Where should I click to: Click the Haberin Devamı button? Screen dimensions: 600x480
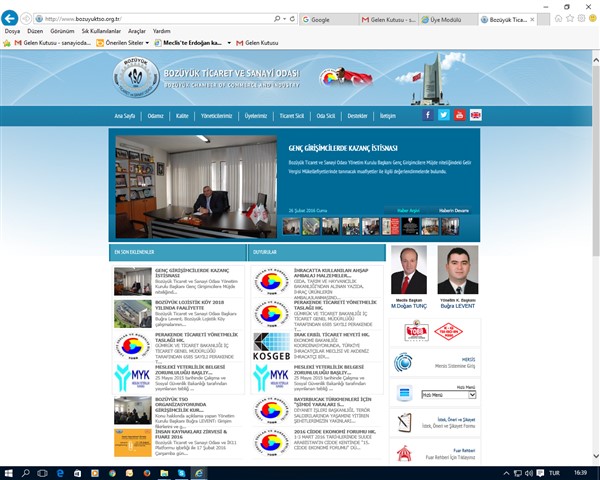pos(454,211)
